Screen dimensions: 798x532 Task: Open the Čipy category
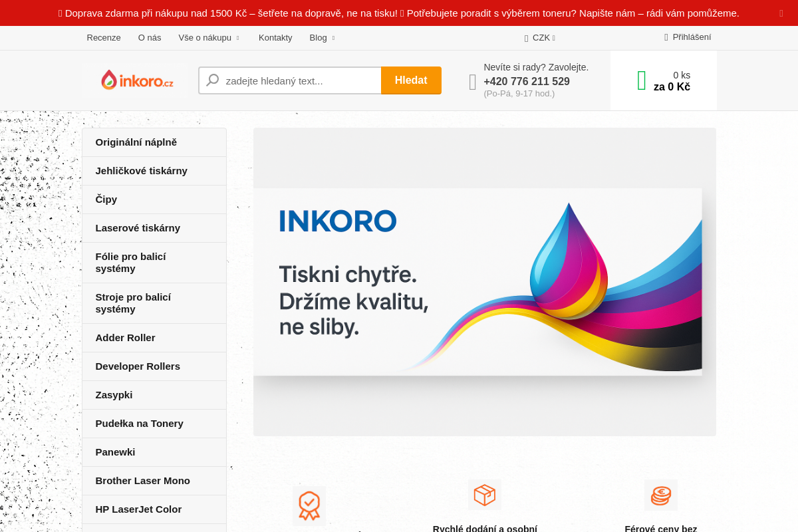[x=154, y=199]
